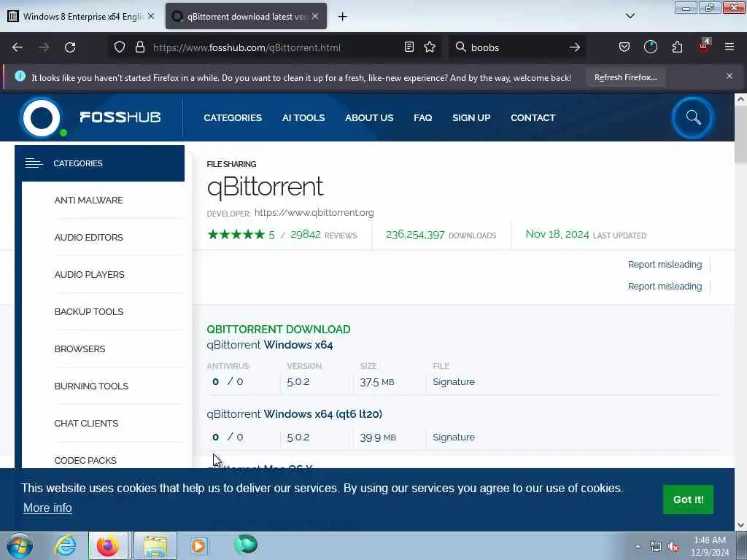Click the URL address bar field

pos(274,47)
